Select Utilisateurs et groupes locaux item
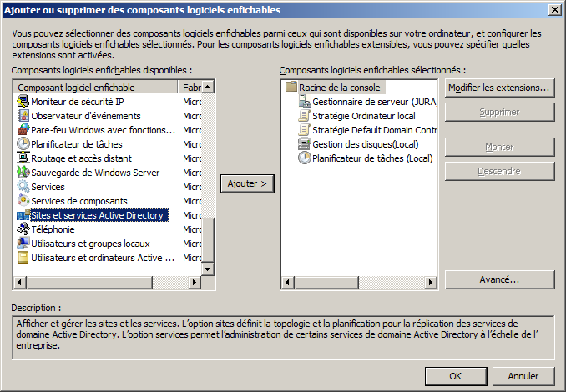566x392 pixels. click(x=89, y=244)
